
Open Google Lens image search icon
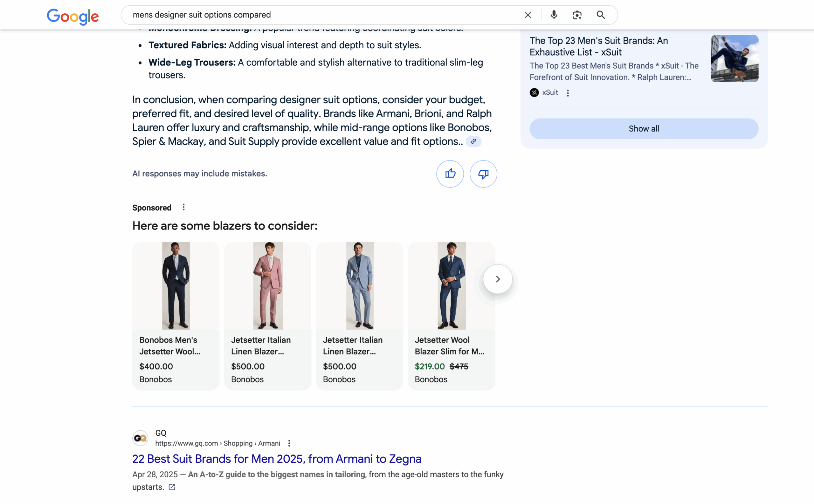[x=577, y=15]
